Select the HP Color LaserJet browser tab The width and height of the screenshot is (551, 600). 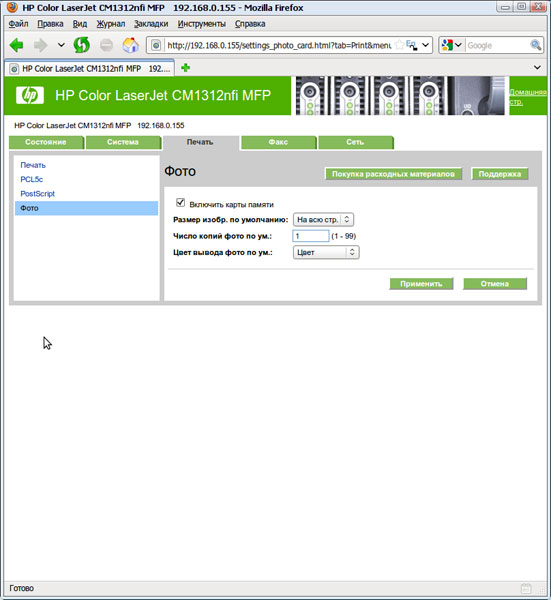(90, 68)
